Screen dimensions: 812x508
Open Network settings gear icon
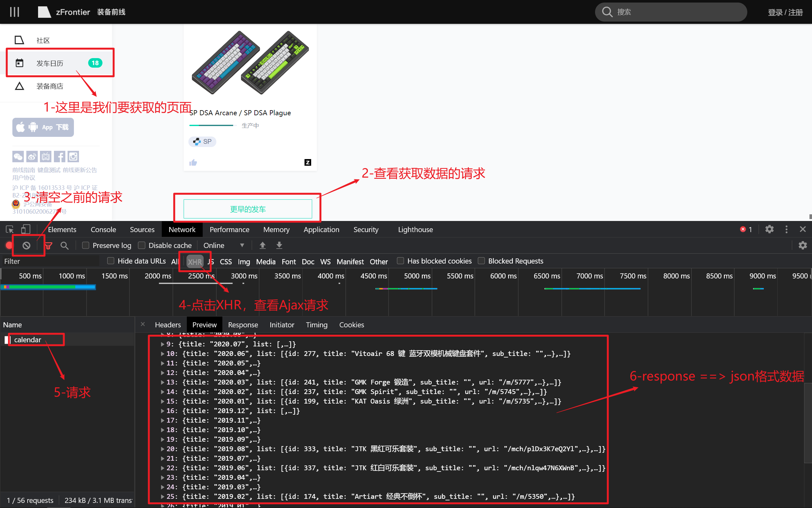click(x=802, y=246)
